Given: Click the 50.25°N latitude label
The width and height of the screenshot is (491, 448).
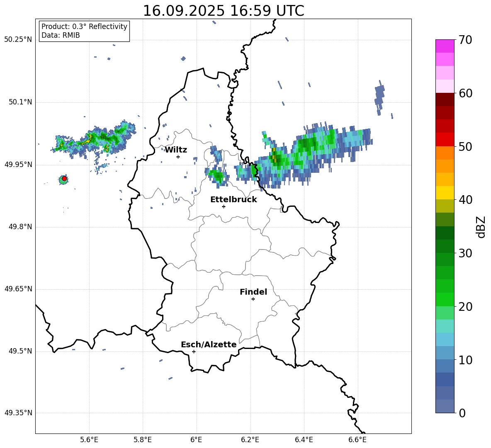Looking at the screenshot, I should (x=18, y=40).
